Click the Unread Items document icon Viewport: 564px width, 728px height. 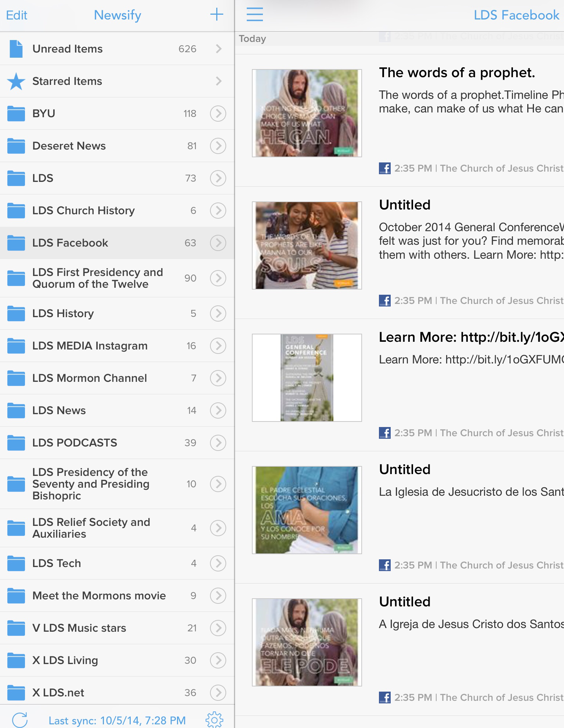(x=16, y=49)
